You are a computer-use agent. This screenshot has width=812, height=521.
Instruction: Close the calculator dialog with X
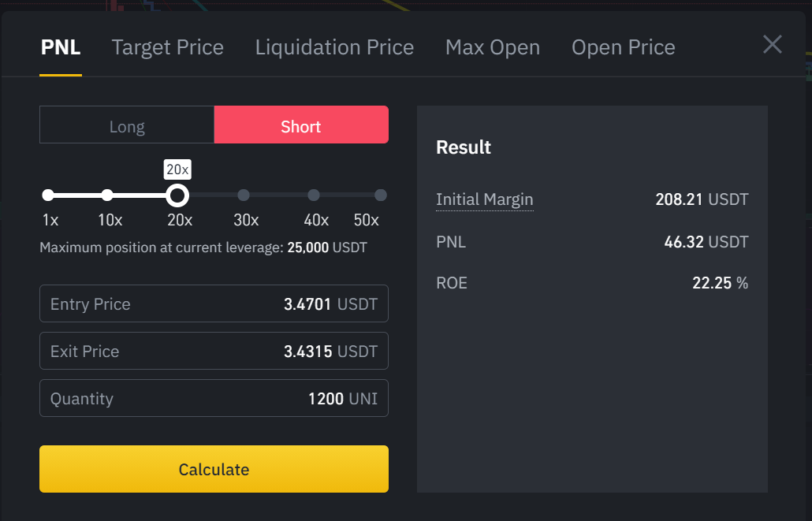pos(773,45)
